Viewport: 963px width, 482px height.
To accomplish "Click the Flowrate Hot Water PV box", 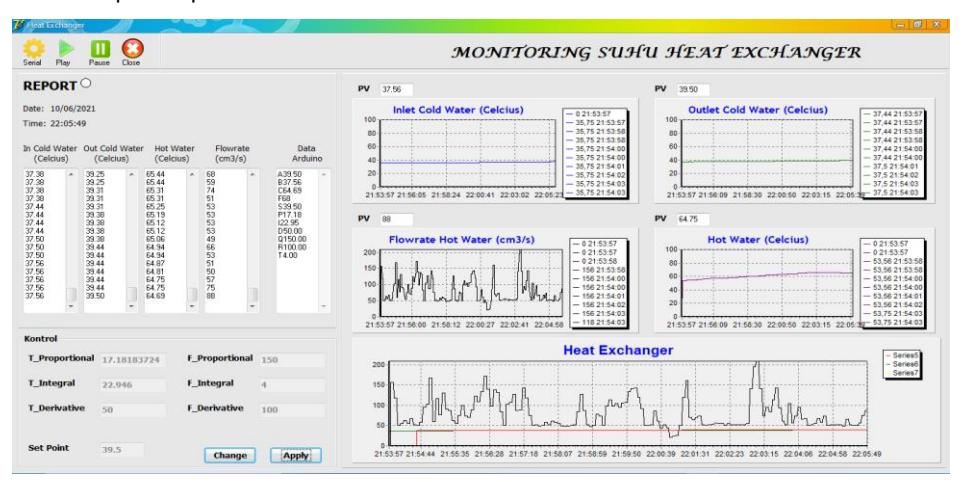I will 396,219.
